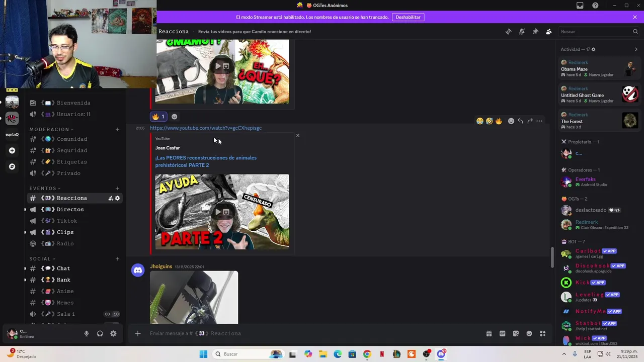Image resolution: width=644 pixels, height=362 pixels.
Task: Open the apps launcher icon
Action: point(543,333)
